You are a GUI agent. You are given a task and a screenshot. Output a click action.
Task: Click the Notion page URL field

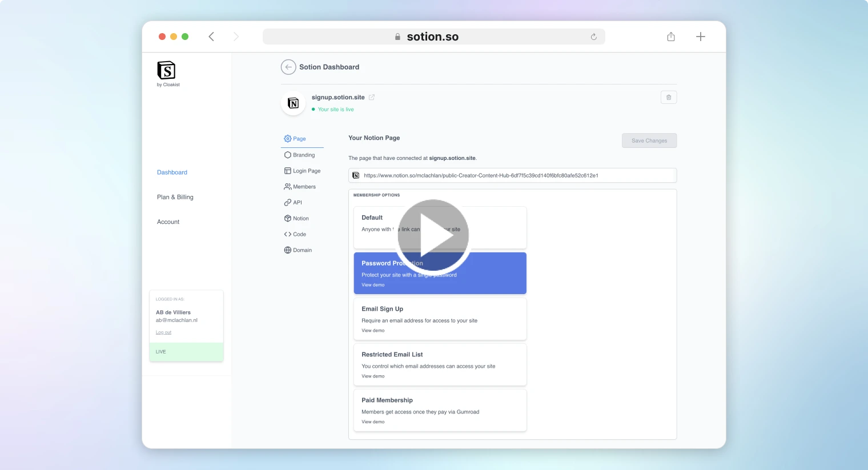pos(512,175)
